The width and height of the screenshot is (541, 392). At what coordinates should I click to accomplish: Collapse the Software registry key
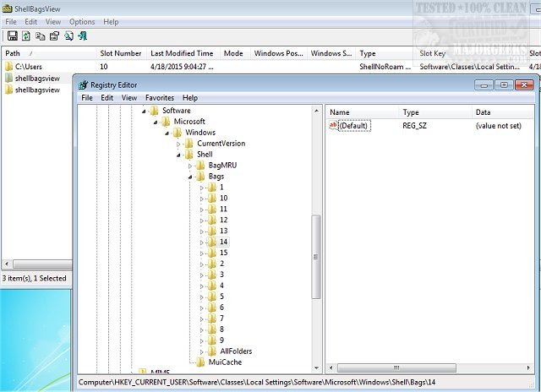click(144, 111)
